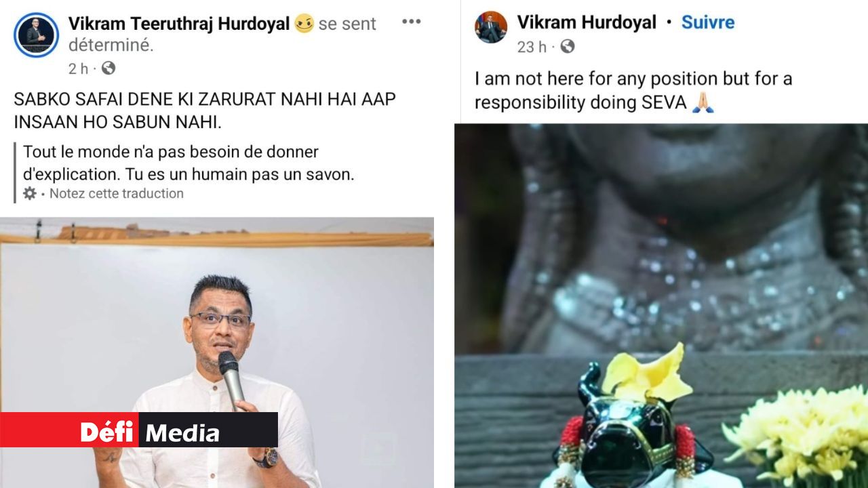Screen dimensions: 868x488
Task: Click the Défi Media logo banner
Action: pyautogui.click(x=139, y=430)
